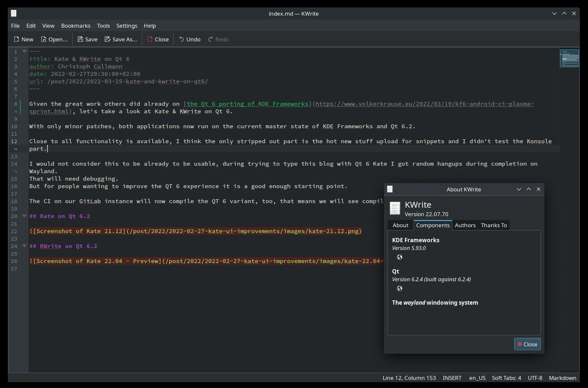Click the globe icon under KDE Frameworks

(x=400, y=257)
